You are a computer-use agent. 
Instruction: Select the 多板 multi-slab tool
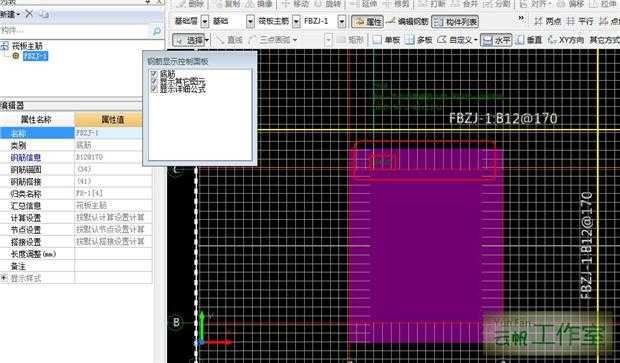click(420, 40)
